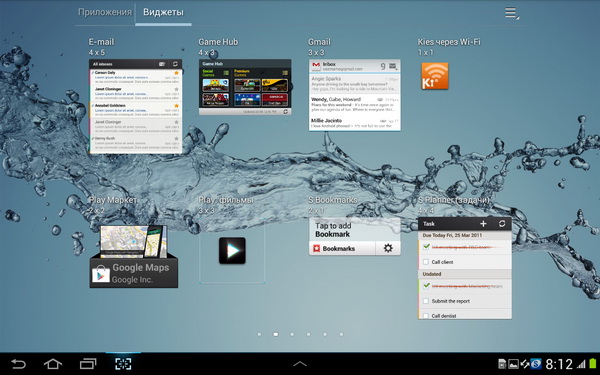Image resolution: width=600 pixels, height=375 pixels.
Task: Tap the Play фильмы play icon
Action: pyautogui.click(x=232, y=251)
